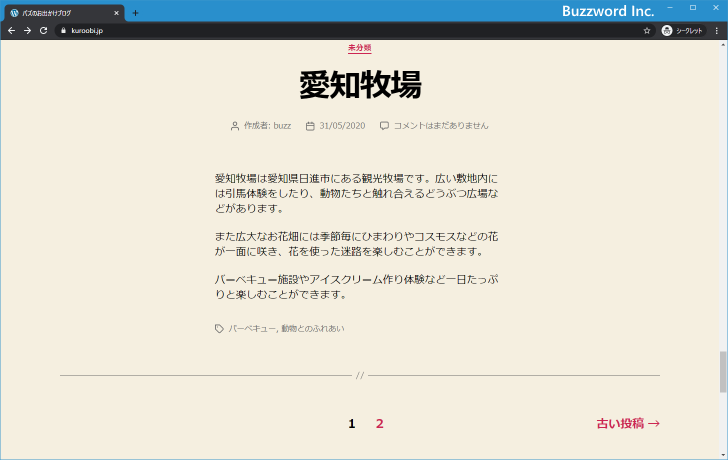Open the incognito シークレット profile button
This screenshot has width=728, height=460.
pos(683,31)
